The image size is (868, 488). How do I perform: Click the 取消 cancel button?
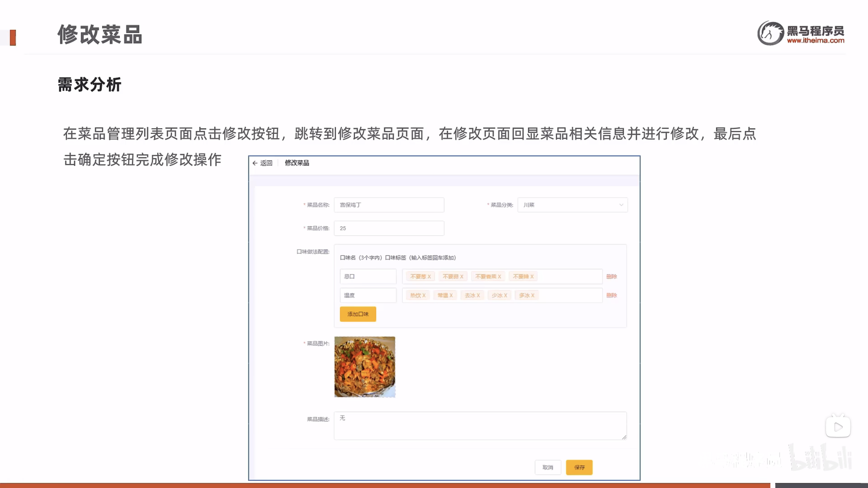[x=547, y=467]
